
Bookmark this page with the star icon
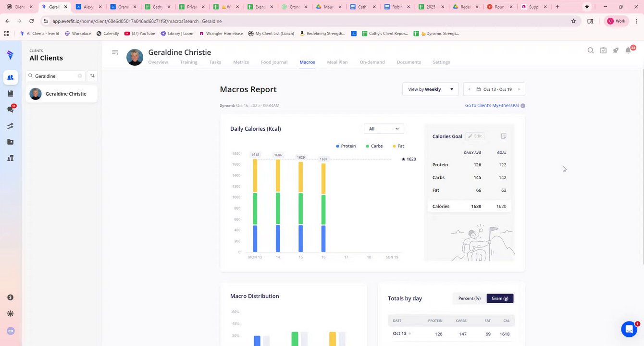[x=573, y=21]
